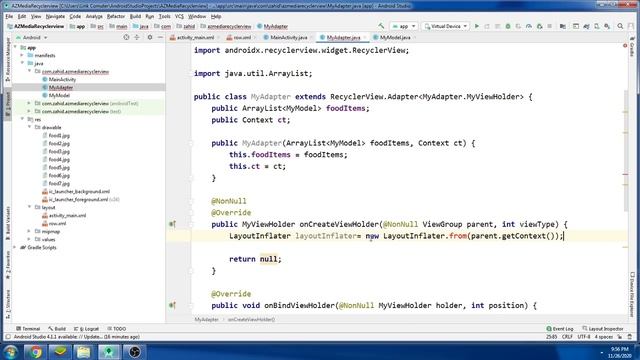Select food4.jpg in drawable folder

pyautogui.click(x=59, y=159)
